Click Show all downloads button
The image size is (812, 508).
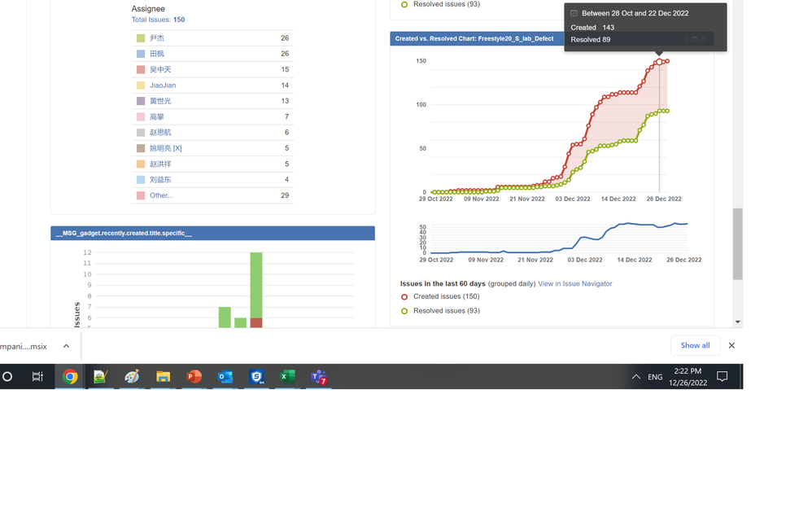pos(695,346)
